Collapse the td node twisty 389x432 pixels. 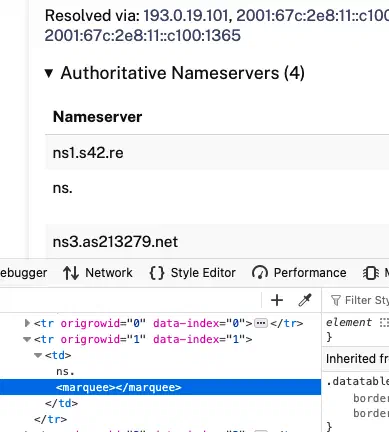click(38, 355)
